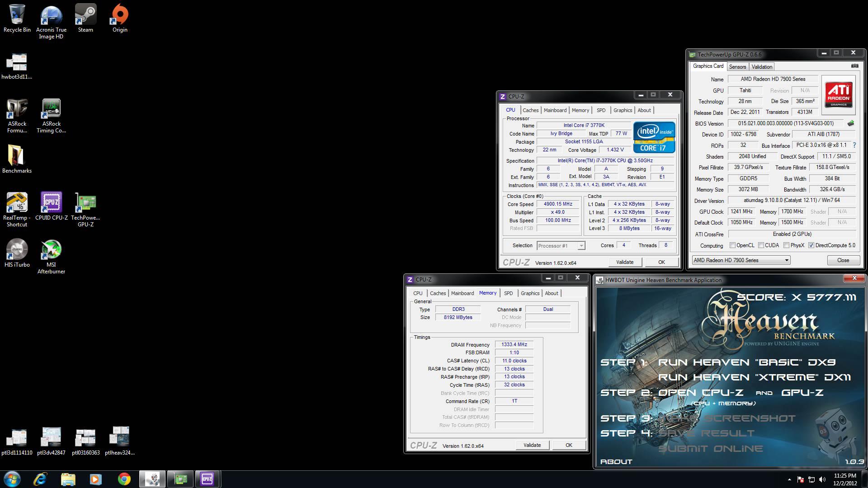Screen dimensions: 868x488
Task: Click the Core Speed 4900.15 MHz field
Action: click(558, 204)
